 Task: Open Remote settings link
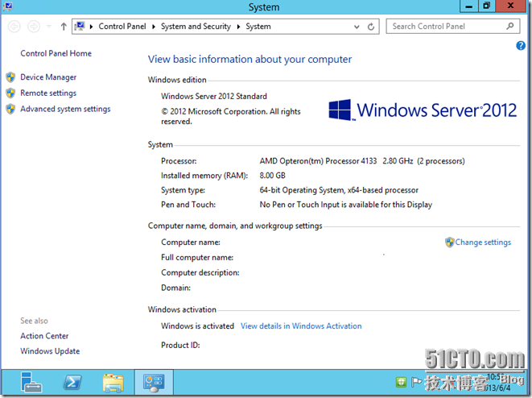pos(48,93)
